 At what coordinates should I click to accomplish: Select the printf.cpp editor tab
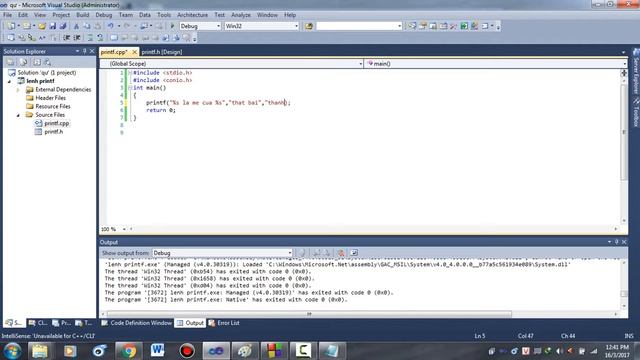point(114,52)
